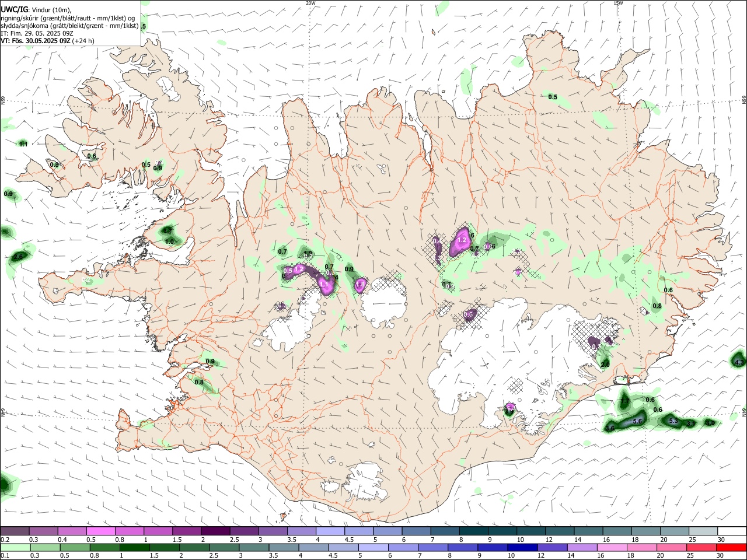The height and width of the screenshot is (560, 747).
Task: Select upper scale white swatch after 30
Action: coord(731,531)
